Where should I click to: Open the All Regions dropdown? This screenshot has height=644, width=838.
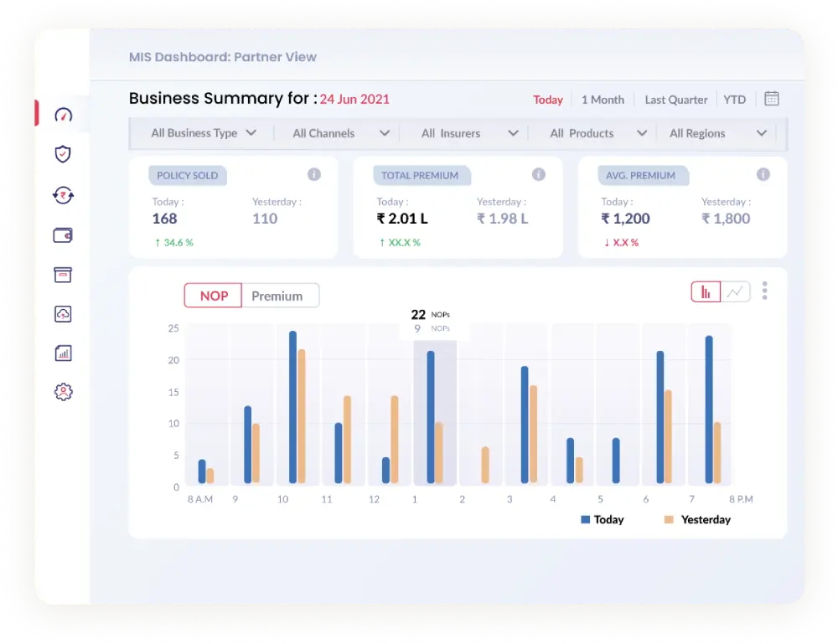click(x=718, y=133)
